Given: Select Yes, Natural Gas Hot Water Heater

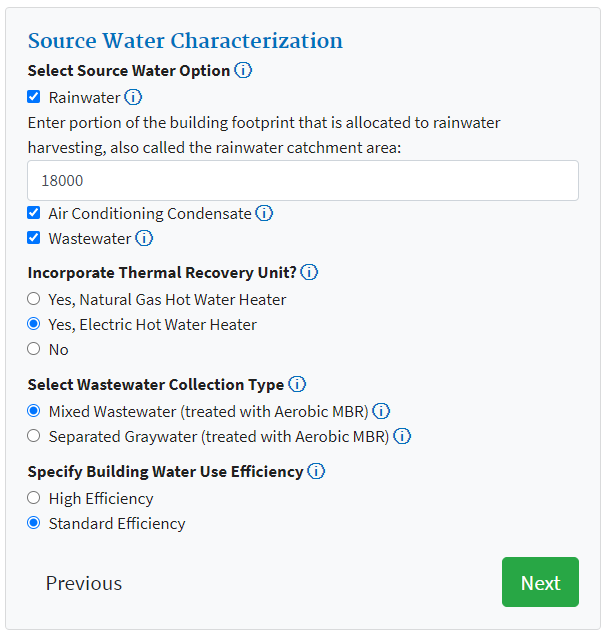Looking at the screenshot, I should [34, 299].
